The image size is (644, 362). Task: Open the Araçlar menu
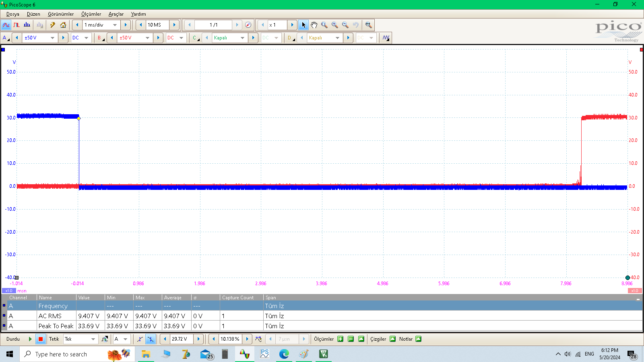coord(116,14)
